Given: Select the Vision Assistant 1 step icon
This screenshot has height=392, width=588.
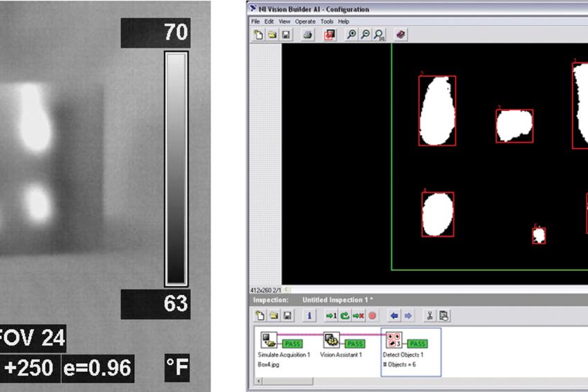Looking at the screenshot, I should 331,340.
